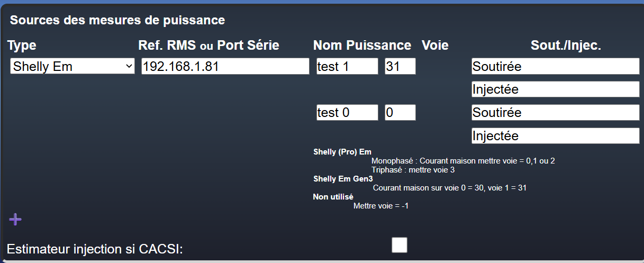This screenshot has height=263, width=644.
Task: Click the 'Estimateur injection si CACSI' label text
Action: (x=95, y=249)
